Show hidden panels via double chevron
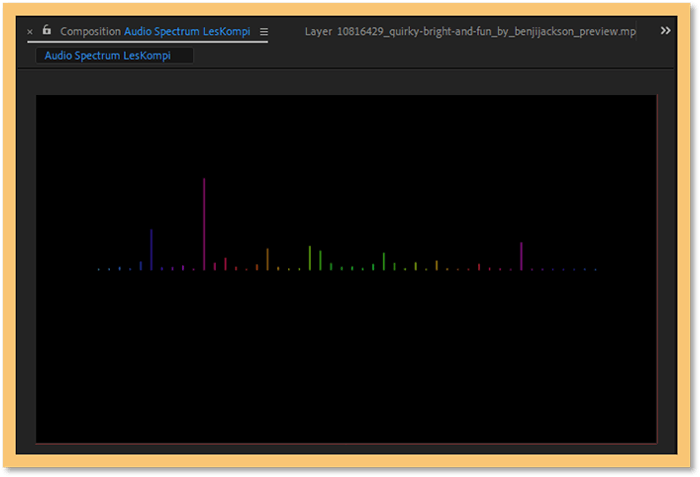This screenshot has height=477, width=700. tap(665, 31)
